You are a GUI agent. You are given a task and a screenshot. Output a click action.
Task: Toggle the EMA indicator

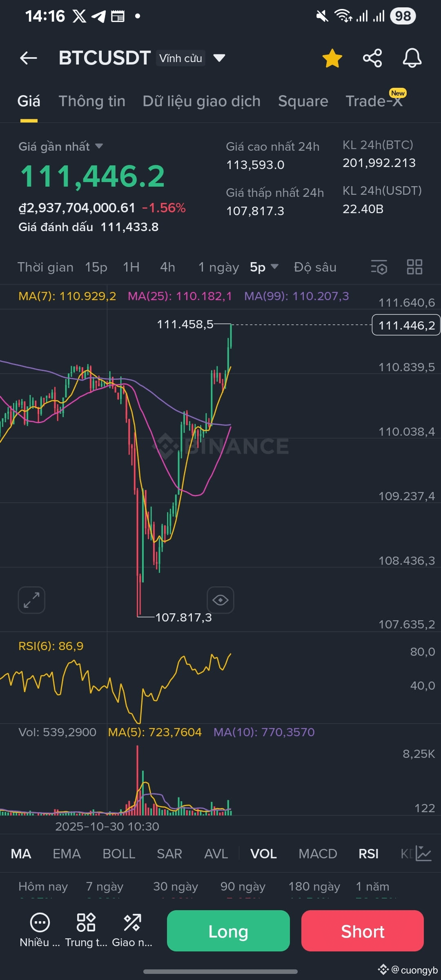click(x=67, y=854)
